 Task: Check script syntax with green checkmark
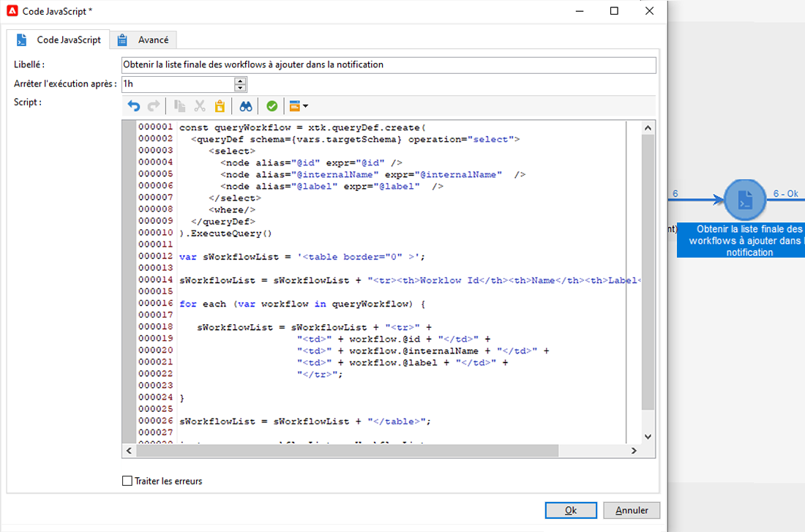tap(272, 106)
